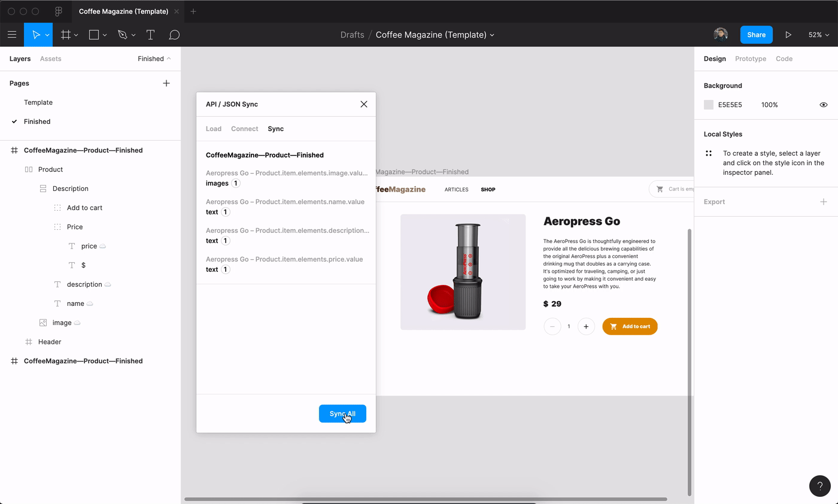Open the Frame tool dropdown chevron
838x504 pixels.
76,35
